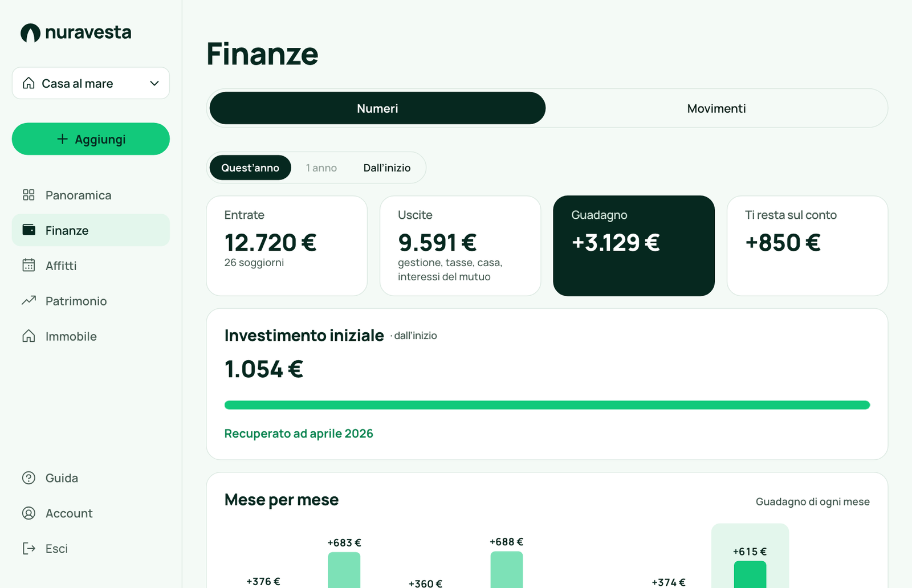Click the Affitti calendar icon
The width and height of the screenshot is (912, 588).
(28, 265)
